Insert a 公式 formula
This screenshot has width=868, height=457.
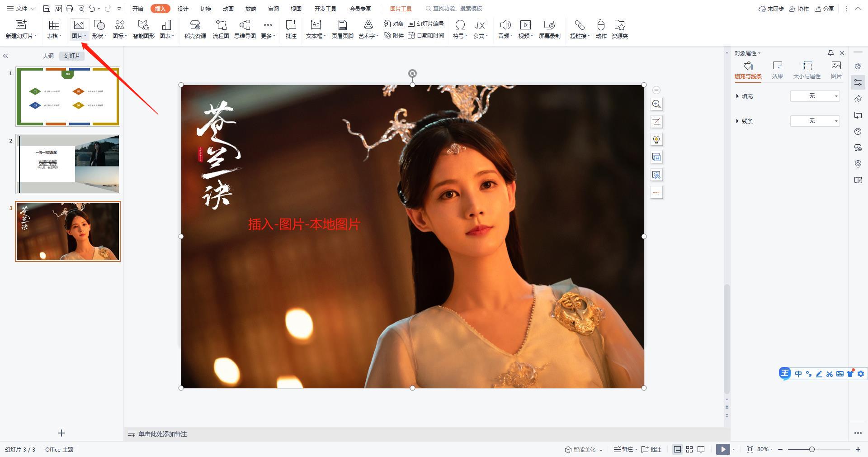point(480,29)
